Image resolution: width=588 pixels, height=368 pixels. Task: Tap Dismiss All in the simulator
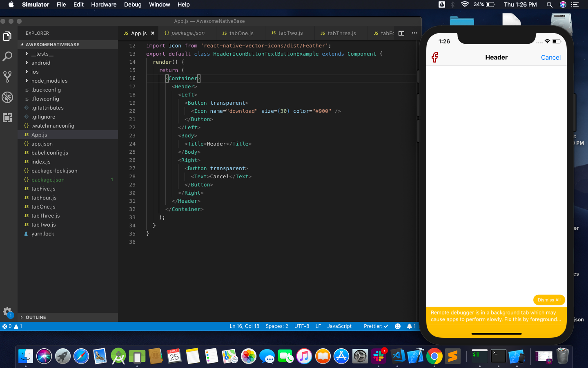(x=549, y=300)
